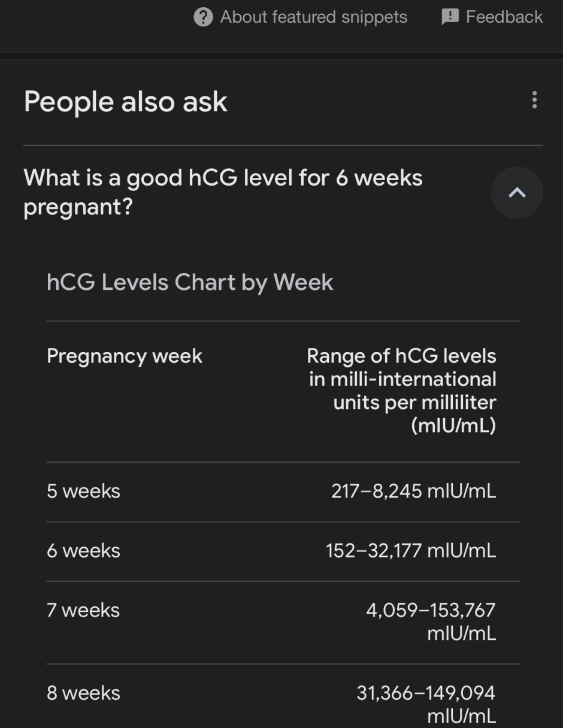Click the 4,059–153,767 mIU/mL value
The height and width of the screenshot is (728, 563).
point(431,621)
